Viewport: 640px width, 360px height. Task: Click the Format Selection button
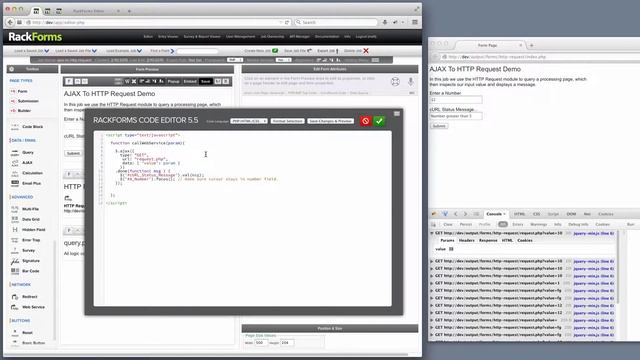[x=287, y=121]
